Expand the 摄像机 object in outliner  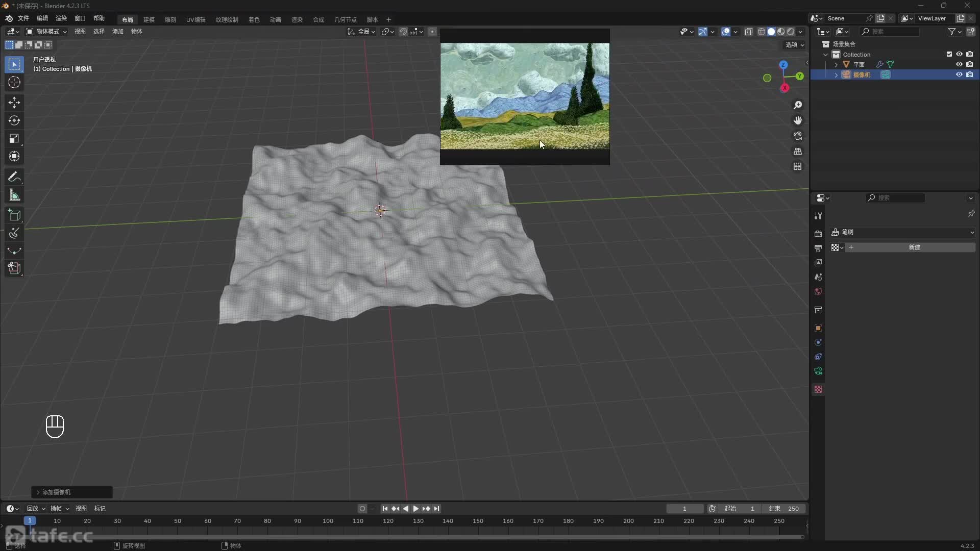pos(836,75)
